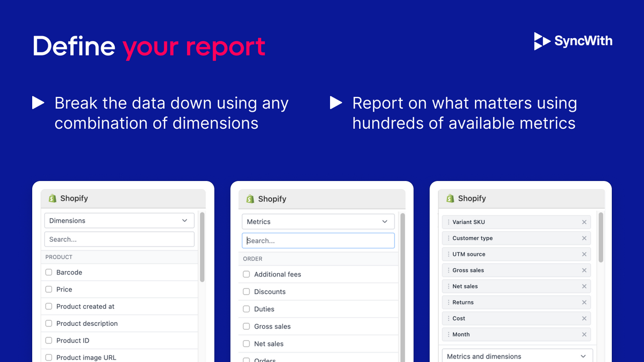Click the Shopify header text in the selected fields panel
This screenshot has width=644, height=362.
(472, 198)
